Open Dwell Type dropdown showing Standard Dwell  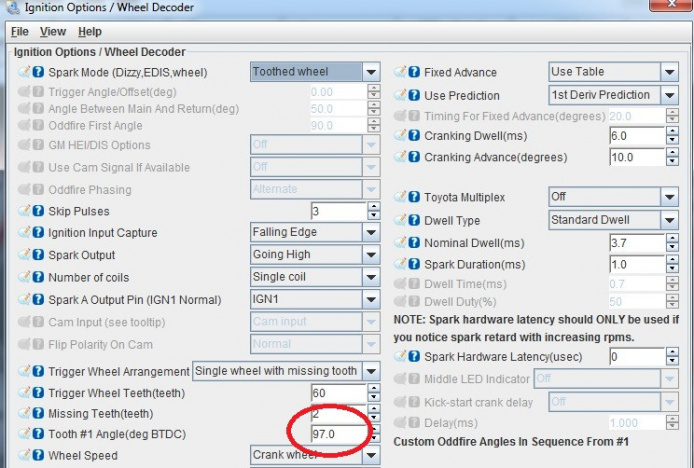613,220
